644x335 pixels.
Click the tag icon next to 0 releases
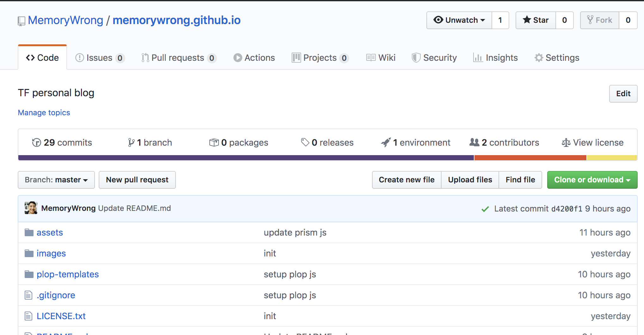[305, 142]
